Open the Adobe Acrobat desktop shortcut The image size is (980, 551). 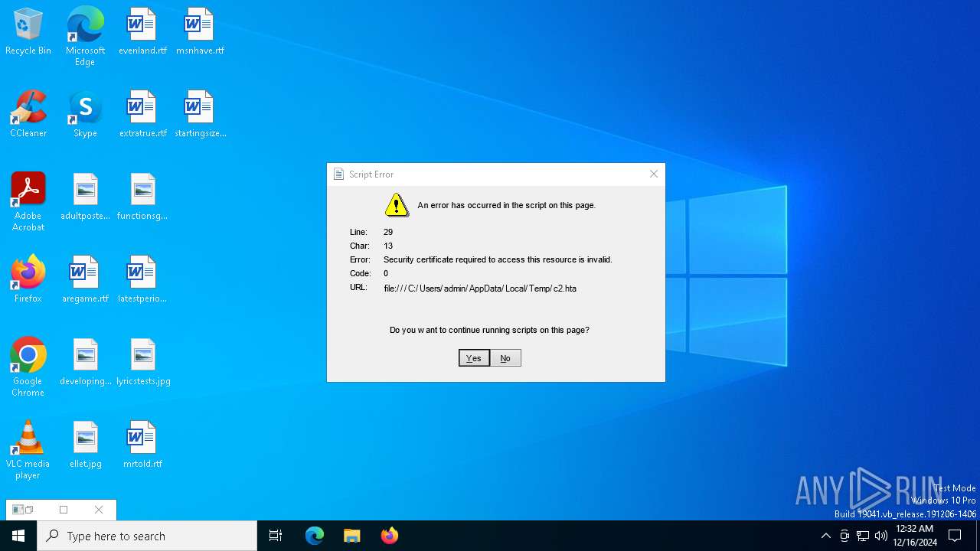tap(28, 202)
